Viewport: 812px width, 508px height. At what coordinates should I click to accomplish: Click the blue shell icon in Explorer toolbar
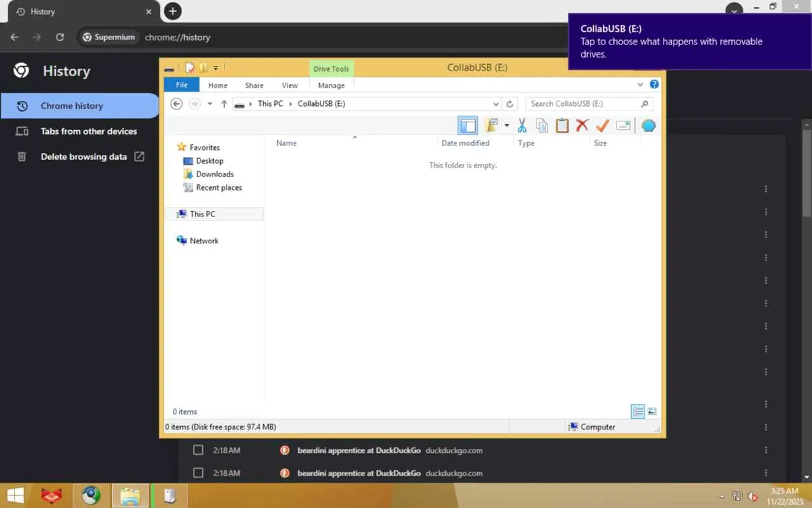click(648, 126)
